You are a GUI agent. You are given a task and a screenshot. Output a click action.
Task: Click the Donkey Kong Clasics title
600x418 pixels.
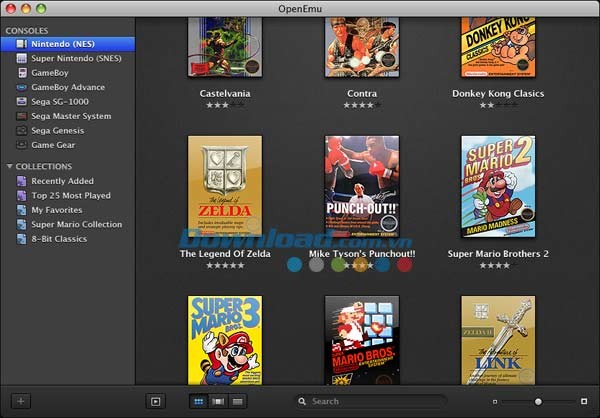[x=498, y=93]
